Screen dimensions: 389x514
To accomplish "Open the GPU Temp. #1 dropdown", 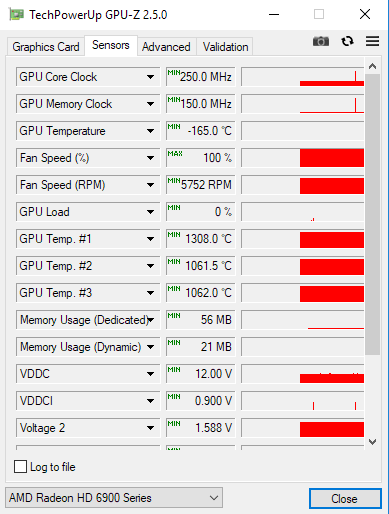I will (88, 239).
